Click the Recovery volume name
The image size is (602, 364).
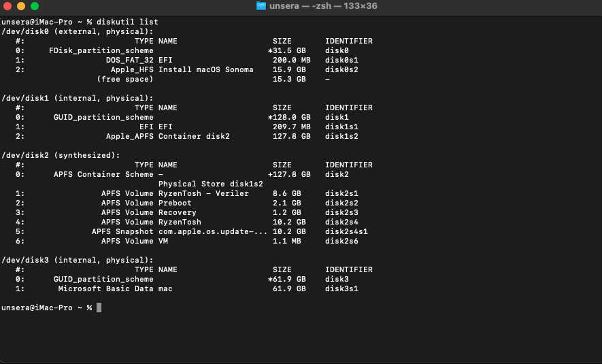click(x=177, y=212)
